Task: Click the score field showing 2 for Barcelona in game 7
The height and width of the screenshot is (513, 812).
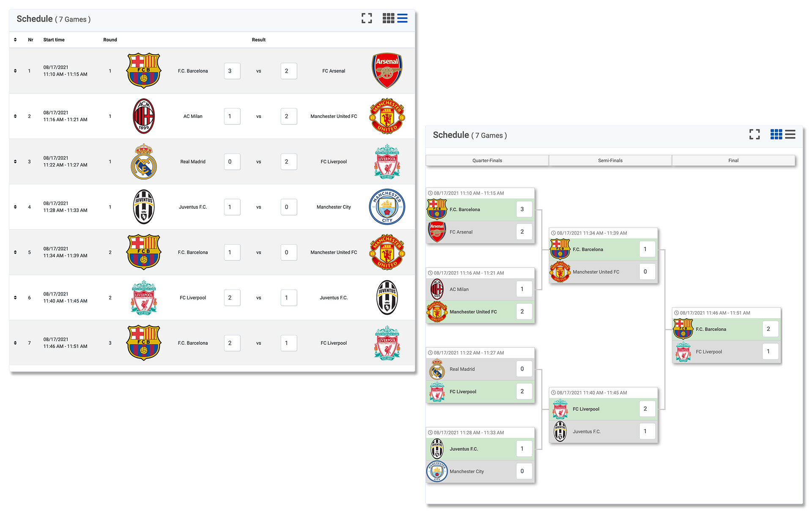Action: (x=232, y=343)
